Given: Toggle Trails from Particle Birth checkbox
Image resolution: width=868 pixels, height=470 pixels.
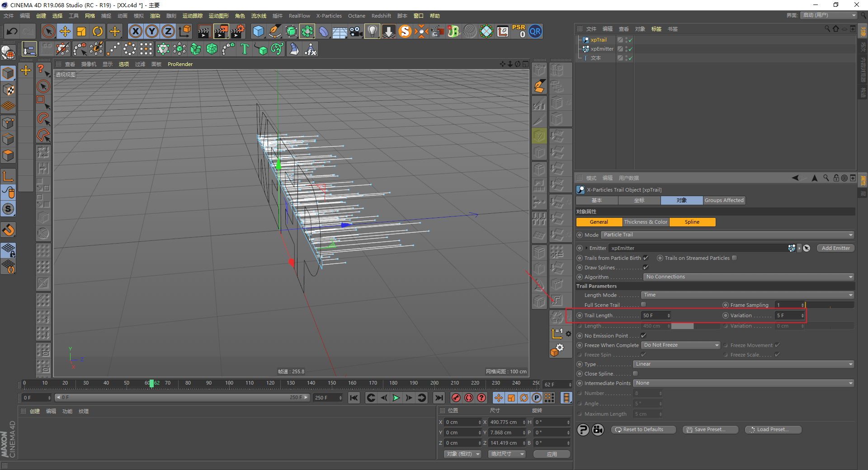Looking at the screenshot, I should tap(646, 258).
